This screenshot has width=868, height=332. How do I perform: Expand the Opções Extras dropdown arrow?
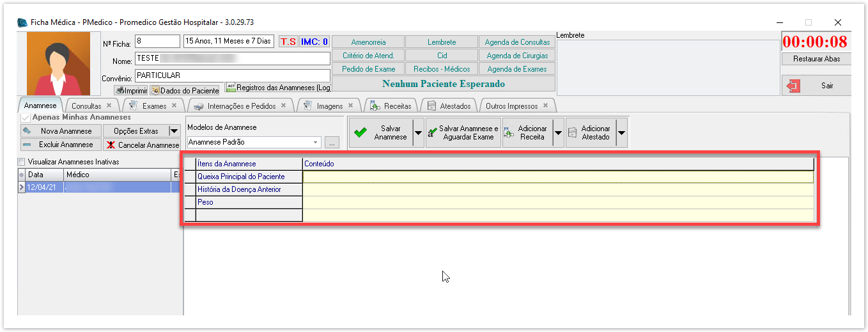pyautogui.click(x=174, y=131)
